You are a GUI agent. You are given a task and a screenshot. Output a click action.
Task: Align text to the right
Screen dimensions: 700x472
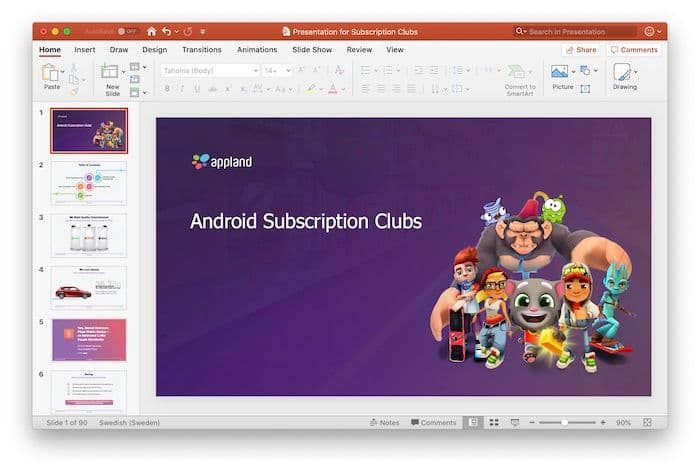[x=396, y=89]
